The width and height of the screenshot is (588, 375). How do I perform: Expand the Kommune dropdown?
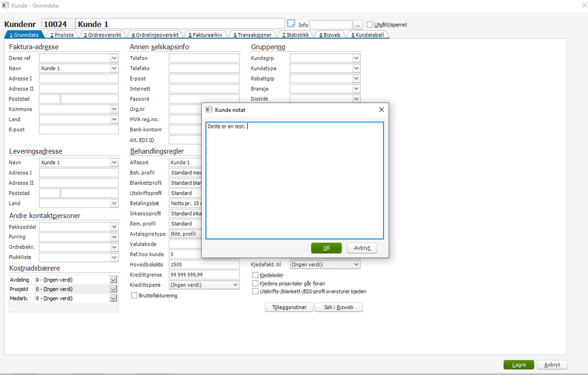pyautogui.click(x=114, y=109)
